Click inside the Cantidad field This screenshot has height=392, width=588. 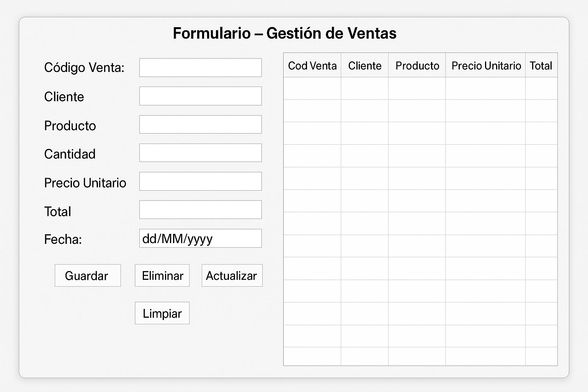[x=200, y=153]
